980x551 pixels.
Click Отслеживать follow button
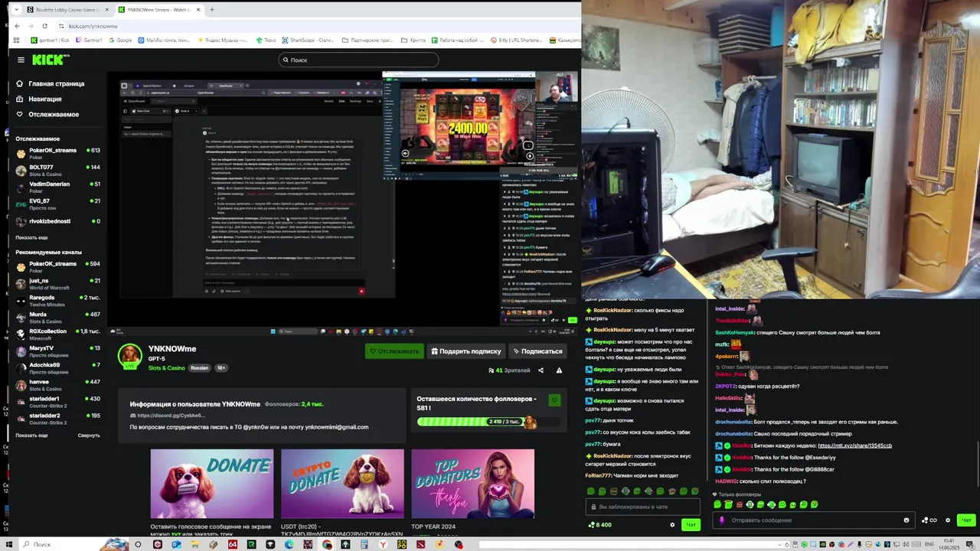[394, 351]
